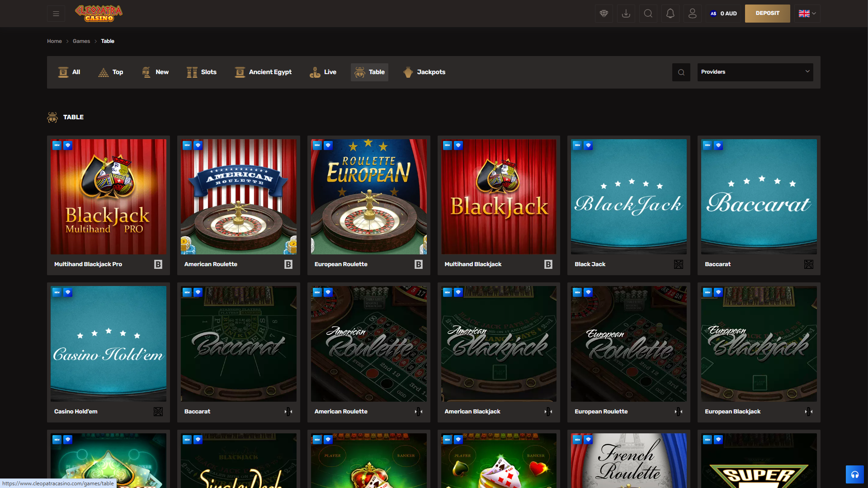Click the 'American Blackjack' title text
This screenshot has height=488, width=868.
(472, 412)
